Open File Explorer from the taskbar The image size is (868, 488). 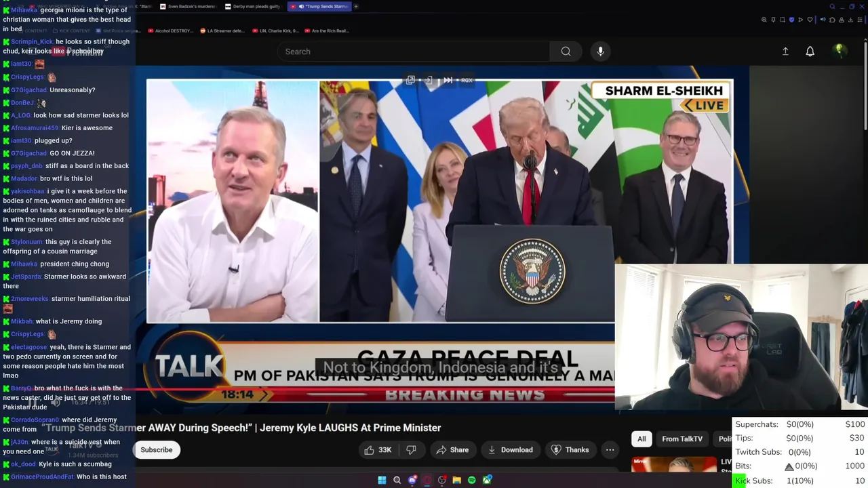pos(457,480)
